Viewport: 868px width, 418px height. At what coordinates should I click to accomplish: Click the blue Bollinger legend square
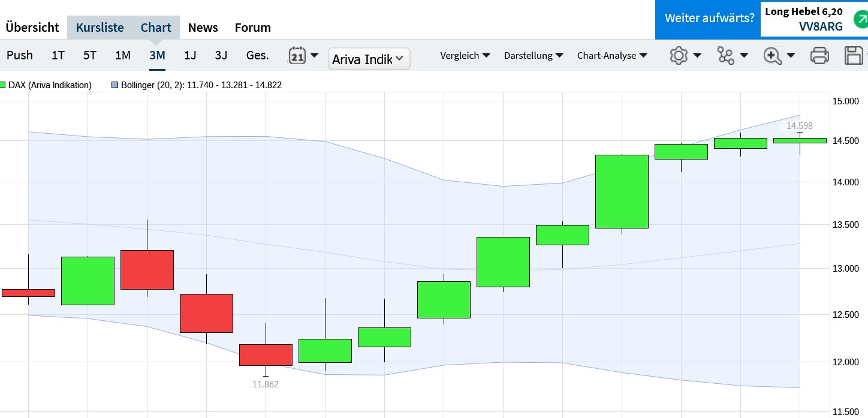click(x=115, y=85)
